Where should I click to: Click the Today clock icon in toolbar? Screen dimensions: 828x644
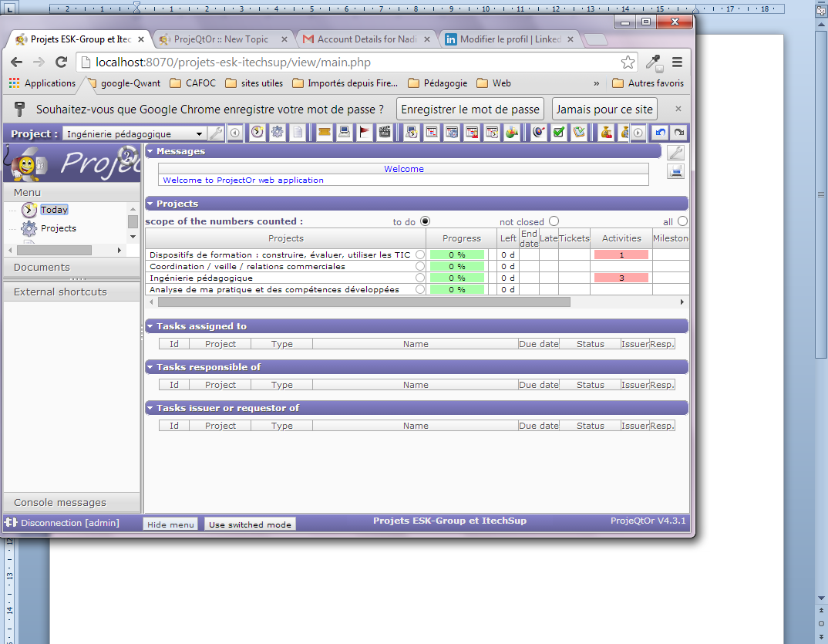click(x=257, y=133)
